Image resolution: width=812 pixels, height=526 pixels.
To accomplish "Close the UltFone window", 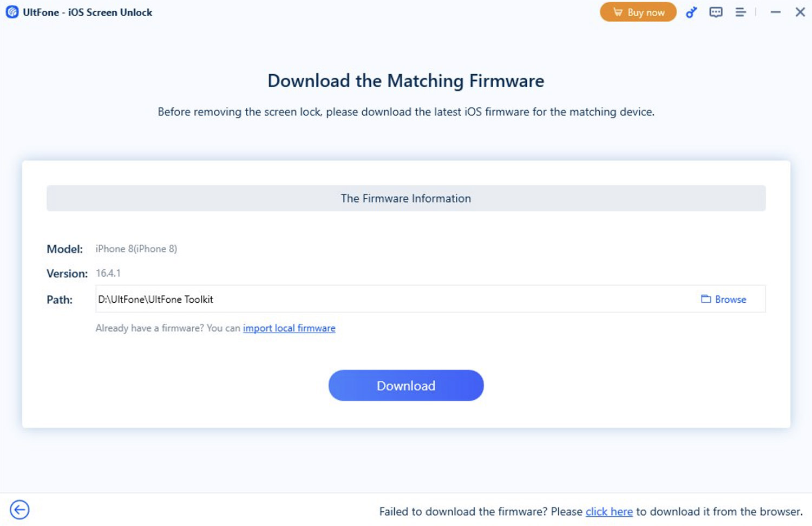I will pos(800,12).
